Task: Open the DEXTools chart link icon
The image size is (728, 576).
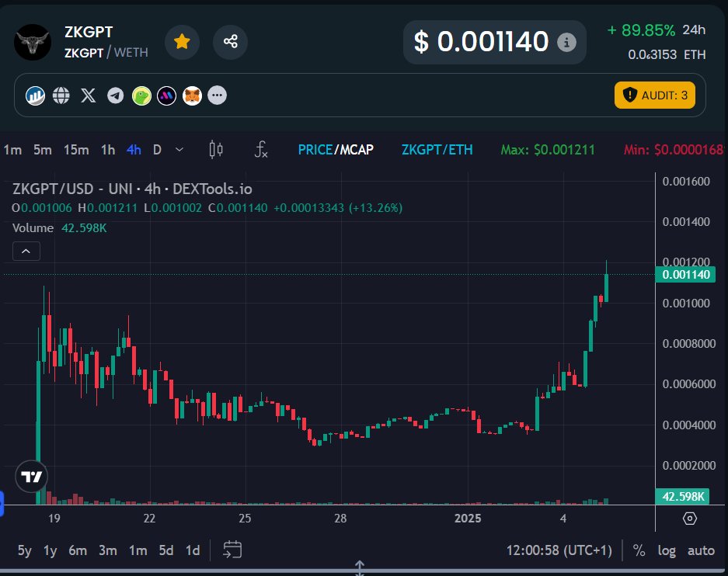Action: tap(35, 96)
